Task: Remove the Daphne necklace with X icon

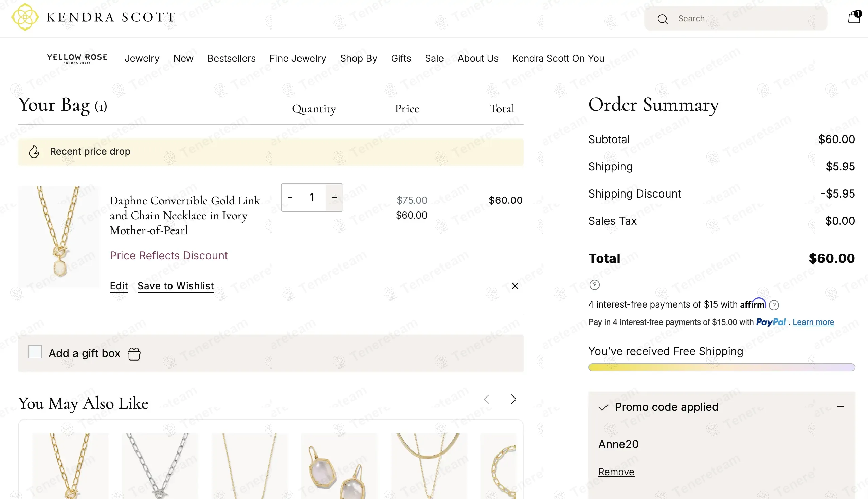Action: pyautogui.click(x=515, y=286)
